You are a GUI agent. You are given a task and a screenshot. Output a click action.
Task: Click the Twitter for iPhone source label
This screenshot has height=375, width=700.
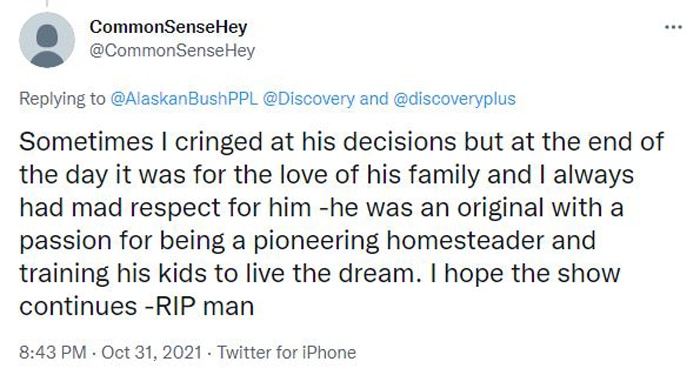pos(287,353)
